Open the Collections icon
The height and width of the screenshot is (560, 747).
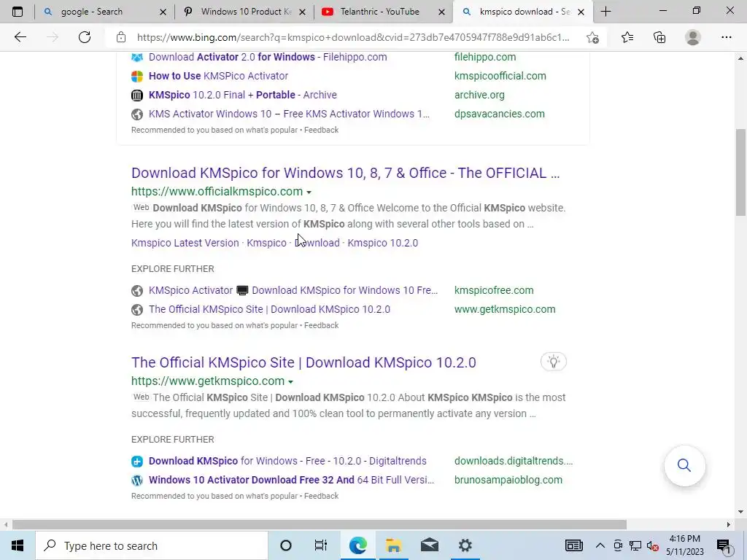[659, 37]
